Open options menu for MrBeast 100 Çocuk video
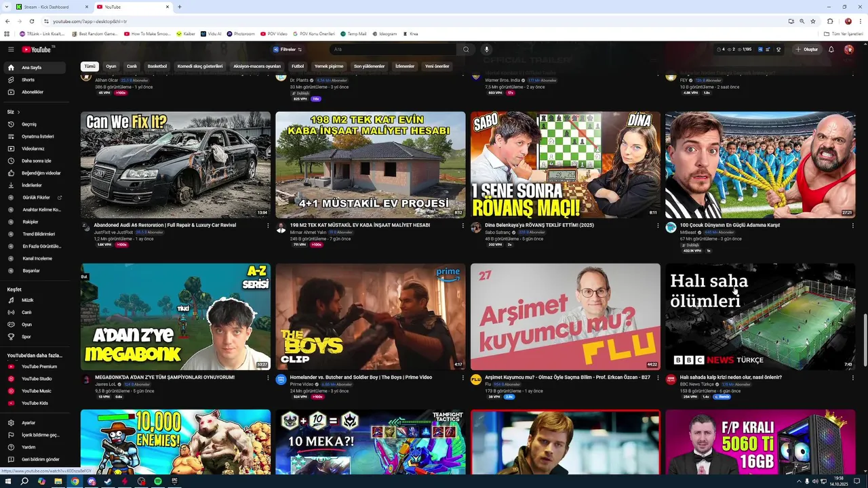This screenshot has height=488, width=868. [852, 226]
